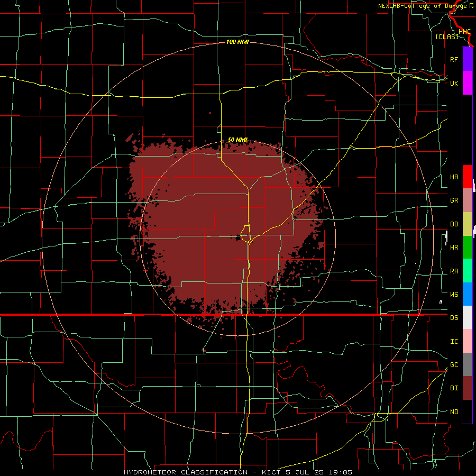Click the BI dark red legend swatch
The height and width of the screenshot is (476, 476).
pyautogui.click(x=467, y=388)
